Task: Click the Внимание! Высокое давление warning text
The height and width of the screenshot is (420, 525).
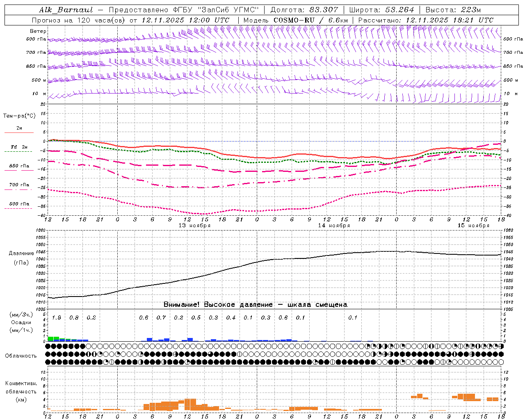Action: click(x=256, y=305)
